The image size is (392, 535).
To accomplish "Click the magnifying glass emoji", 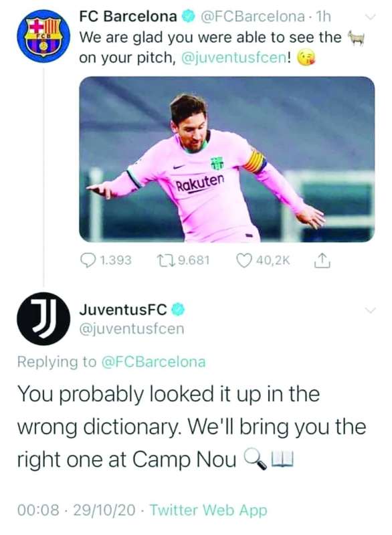I will [x=254, y=459].
